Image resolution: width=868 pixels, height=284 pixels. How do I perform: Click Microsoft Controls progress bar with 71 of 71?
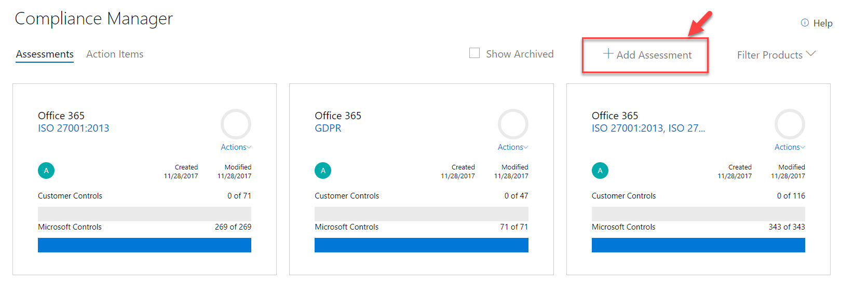click(x=422, y=245)
